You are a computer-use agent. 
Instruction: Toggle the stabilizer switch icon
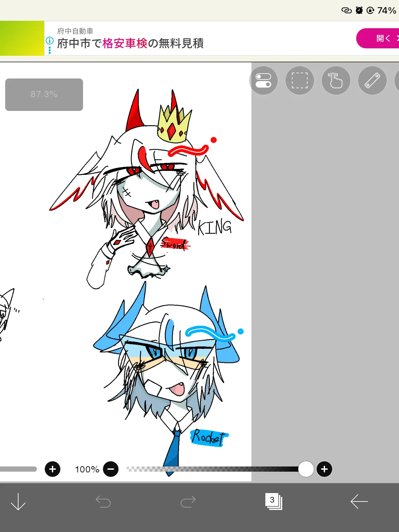[263, 81]
